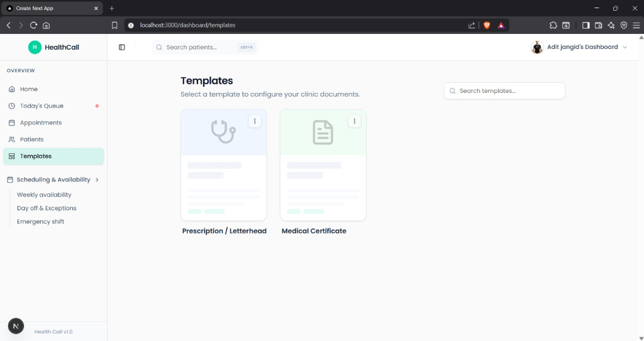644x341 pixels.
Task: Click the HealthCall brand name
Action: pyautogui.click(x=62, y=47)
